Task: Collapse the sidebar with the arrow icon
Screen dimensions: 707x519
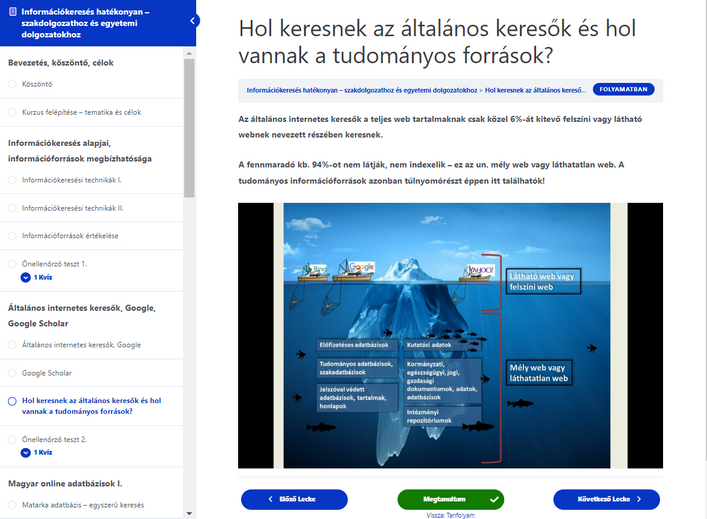Action: click(193, 21)
